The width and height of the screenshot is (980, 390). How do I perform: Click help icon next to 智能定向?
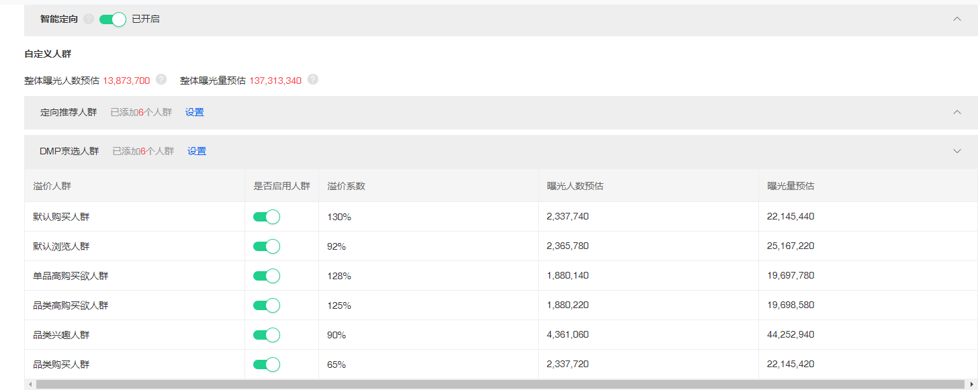(x=89, y=19)
